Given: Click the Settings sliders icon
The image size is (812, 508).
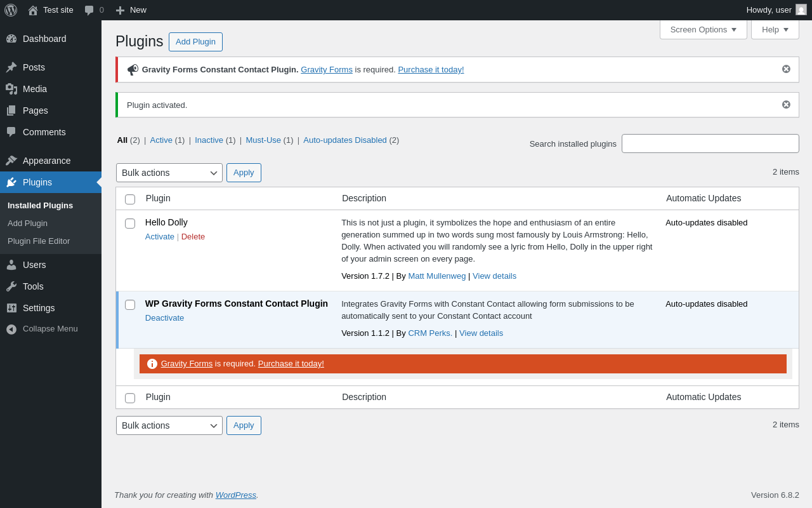Looking at the screenshot, I should coord(11,308).
